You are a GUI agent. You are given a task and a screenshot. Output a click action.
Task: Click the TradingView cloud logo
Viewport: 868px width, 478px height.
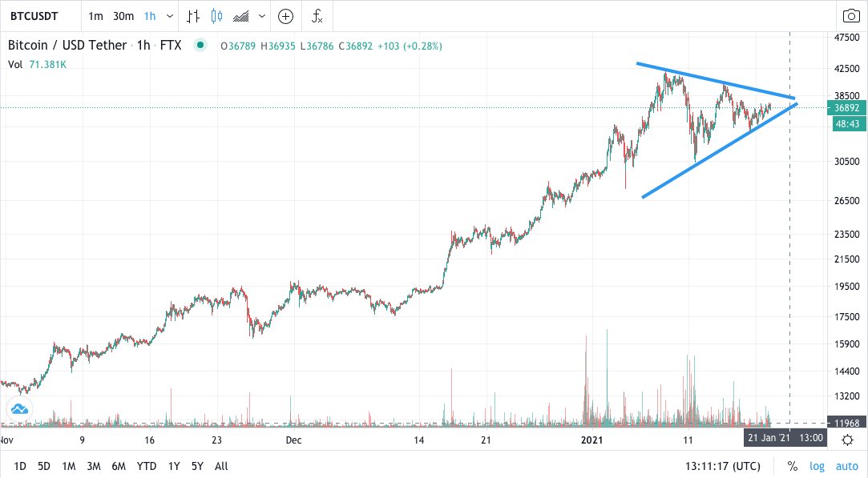click(x=18, y=408)
